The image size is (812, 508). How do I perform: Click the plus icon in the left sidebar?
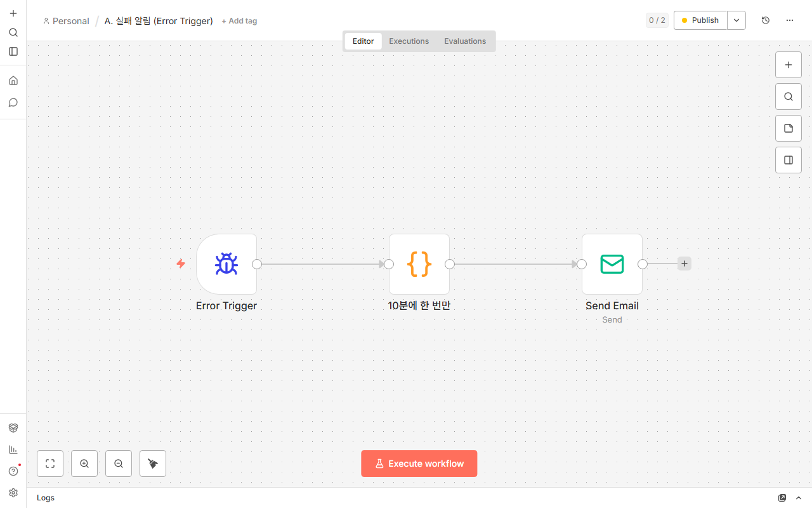pos(13,13)
